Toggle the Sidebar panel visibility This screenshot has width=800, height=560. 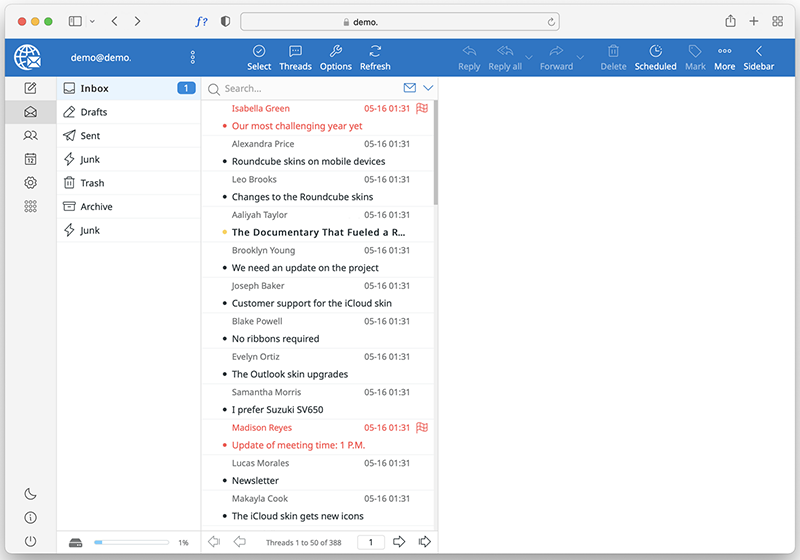point(758,57)
